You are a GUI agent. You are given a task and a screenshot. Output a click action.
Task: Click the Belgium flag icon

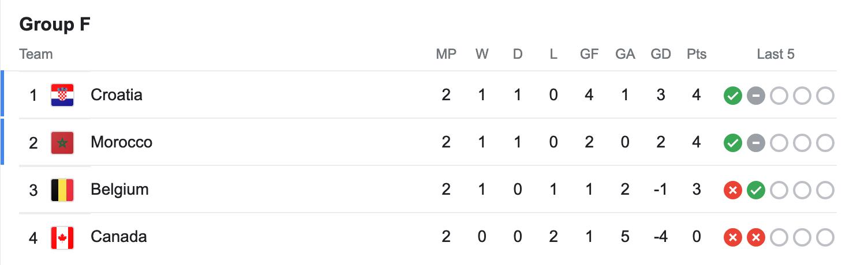pyautogui.click(x=62, y=190)
